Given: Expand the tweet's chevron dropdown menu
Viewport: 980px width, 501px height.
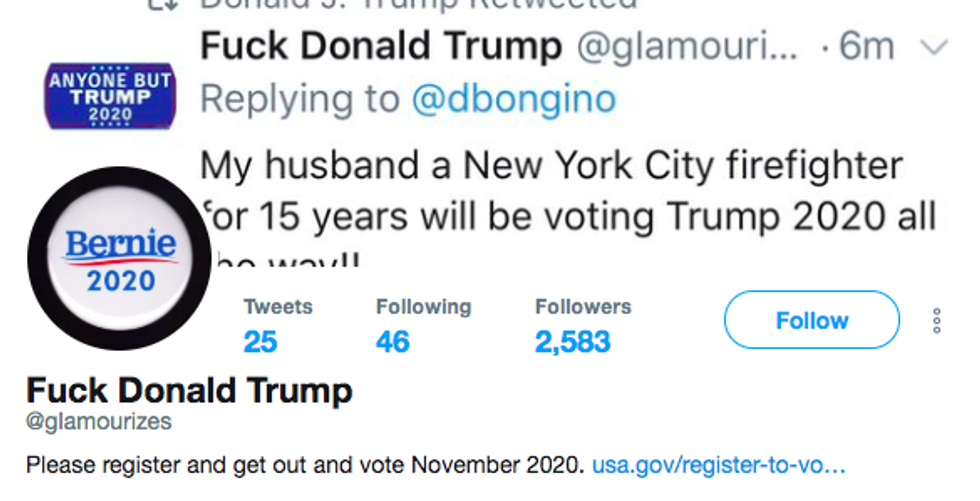Looking at the screenshot, I should click(934, 48).
